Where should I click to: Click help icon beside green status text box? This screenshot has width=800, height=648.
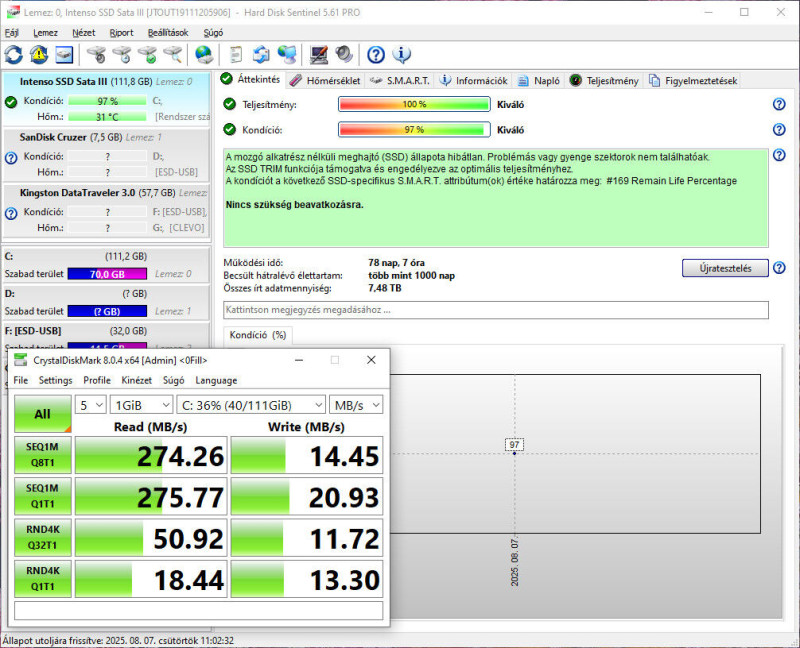[779, 155]
